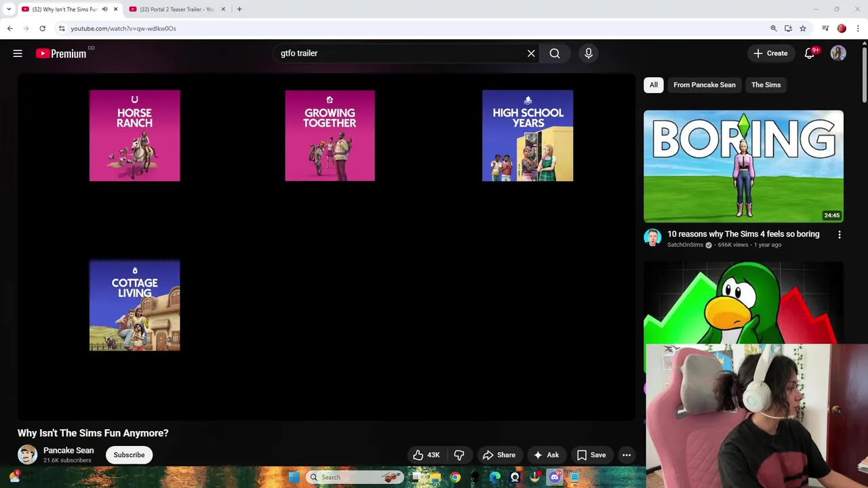
Task: Expand the tab search dropdown arrow
Action: tap(9, 9)
